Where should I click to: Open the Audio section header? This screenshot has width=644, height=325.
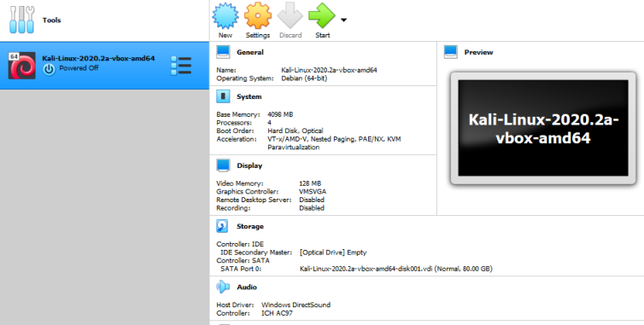coord(247,287)
